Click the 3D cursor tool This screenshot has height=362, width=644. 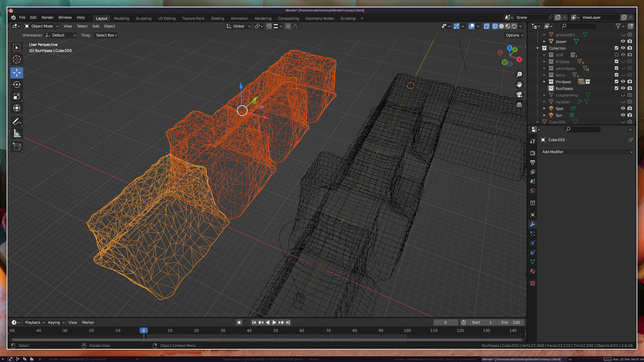point(17,60)
